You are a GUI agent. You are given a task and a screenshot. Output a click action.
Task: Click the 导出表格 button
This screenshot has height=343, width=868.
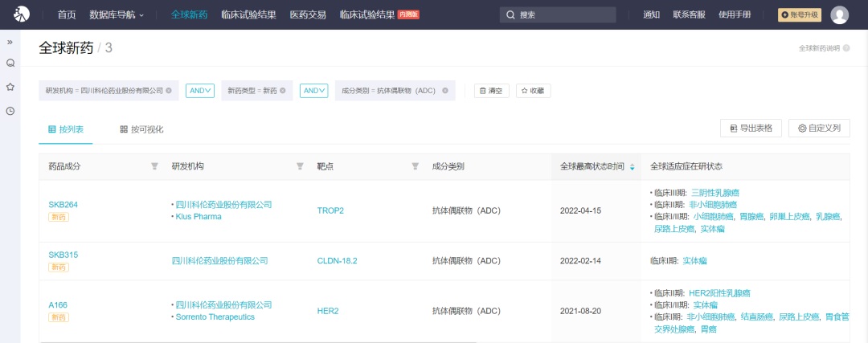pyautogui.click(x=751, y=128)
